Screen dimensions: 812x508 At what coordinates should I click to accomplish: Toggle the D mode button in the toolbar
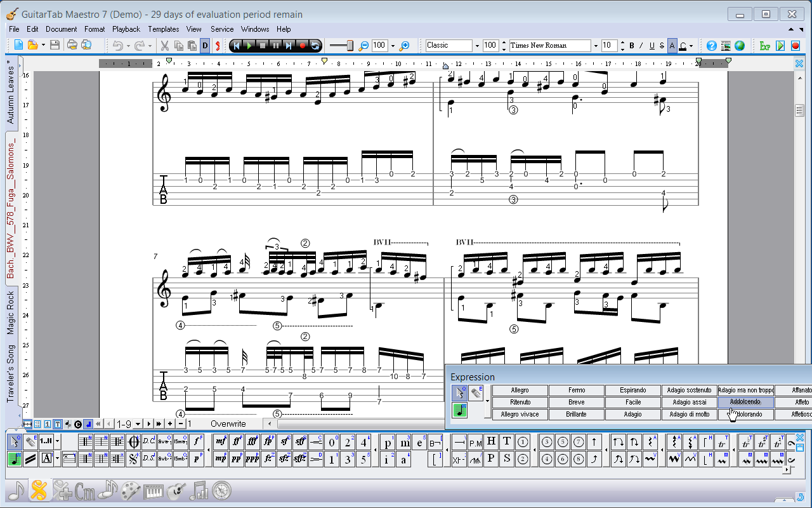pyautogui.click(x=204, y=46)
